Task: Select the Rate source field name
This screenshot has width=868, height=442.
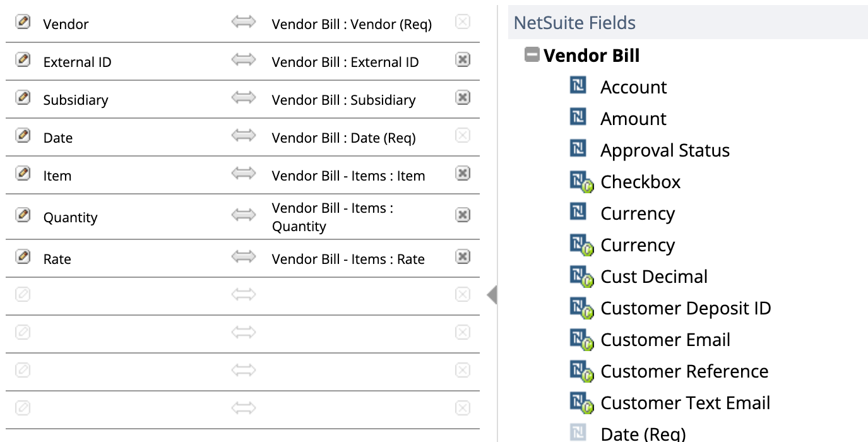Action: 57,259
